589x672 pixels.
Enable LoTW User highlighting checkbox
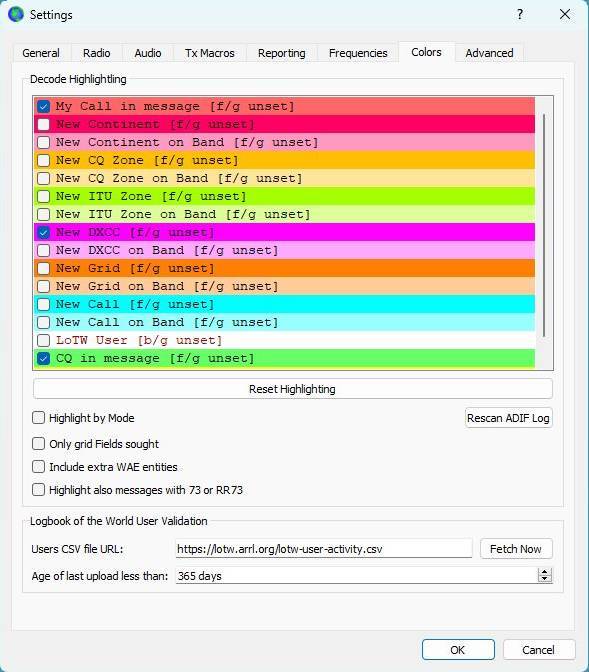[x=43, y=340]
